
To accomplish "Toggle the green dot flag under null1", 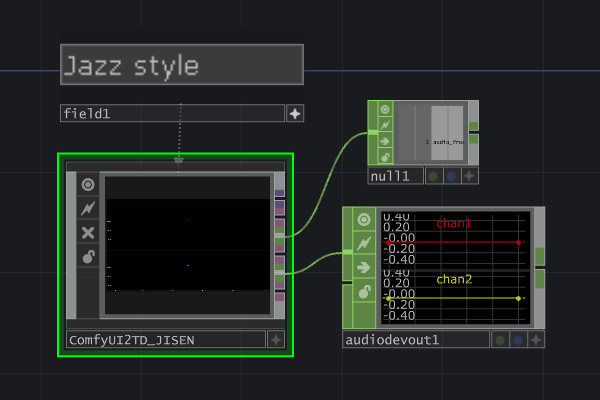I will click(434, 176).
